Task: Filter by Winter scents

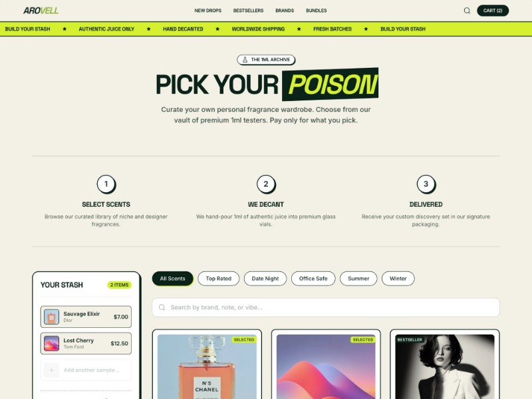Action: pos(398,279)
